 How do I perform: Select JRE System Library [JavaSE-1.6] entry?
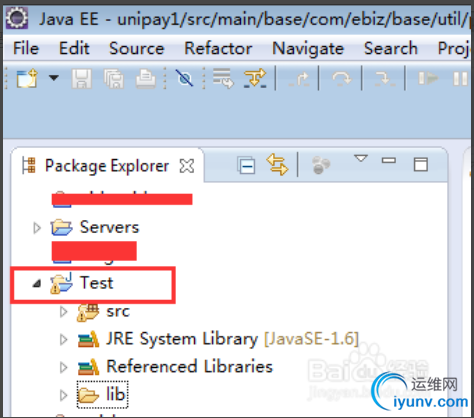[x=232, y=339]
